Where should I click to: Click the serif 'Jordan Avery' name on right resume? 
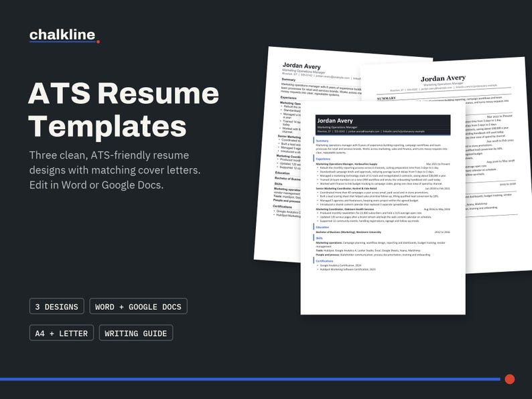click(443, 78)
